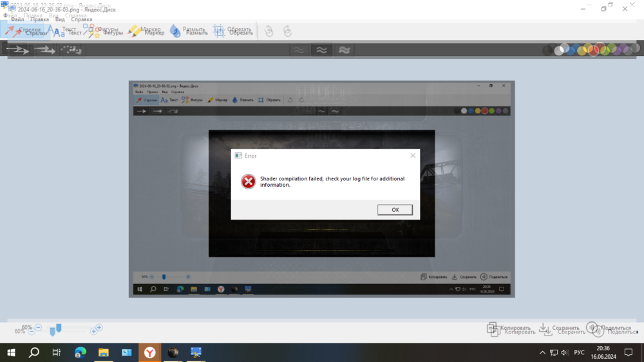Switch to the dark sphere app on the taskbar
Image resolution: width=644 pixels, height=362 pixels.
pos(173,352)
